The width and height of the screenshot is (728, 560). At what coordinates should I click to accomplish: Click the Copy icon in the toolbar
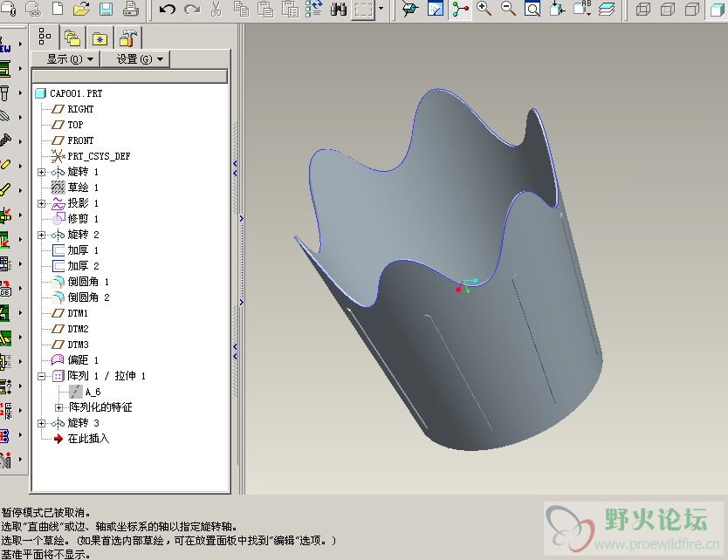click(241, 9)
